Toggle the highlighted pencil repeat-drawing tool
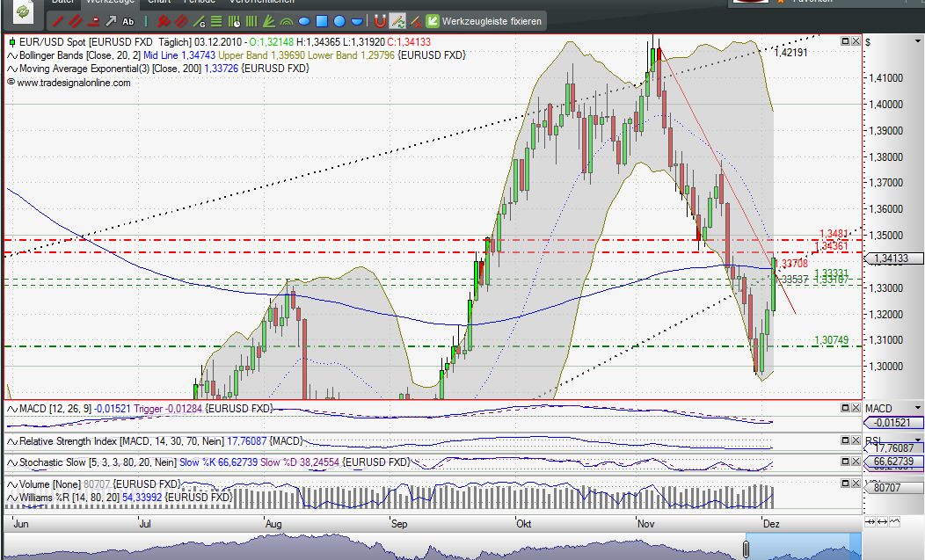This screenshot has height=560, width=925. pos(397,22)
